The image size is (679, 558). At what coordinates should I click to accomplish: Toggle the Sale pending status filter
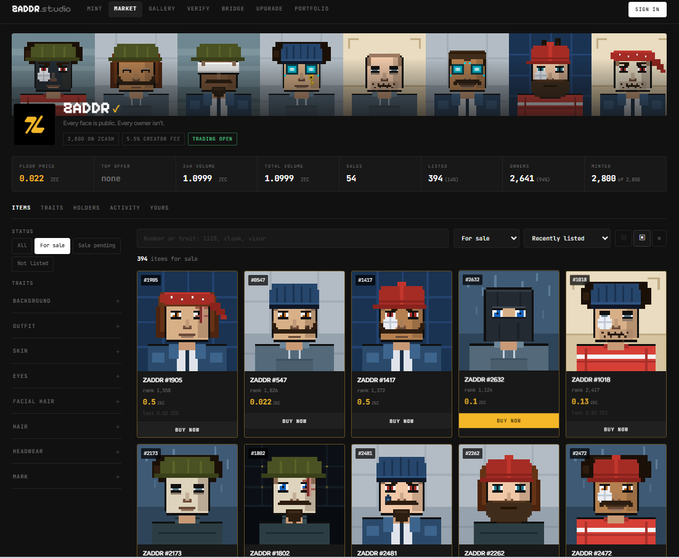(x=97, y=245)
